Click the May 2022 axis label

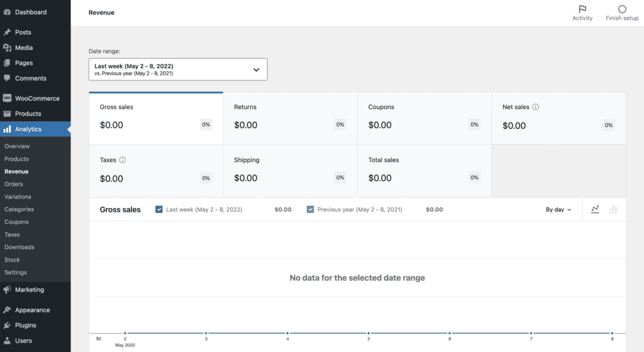[125, 345]
